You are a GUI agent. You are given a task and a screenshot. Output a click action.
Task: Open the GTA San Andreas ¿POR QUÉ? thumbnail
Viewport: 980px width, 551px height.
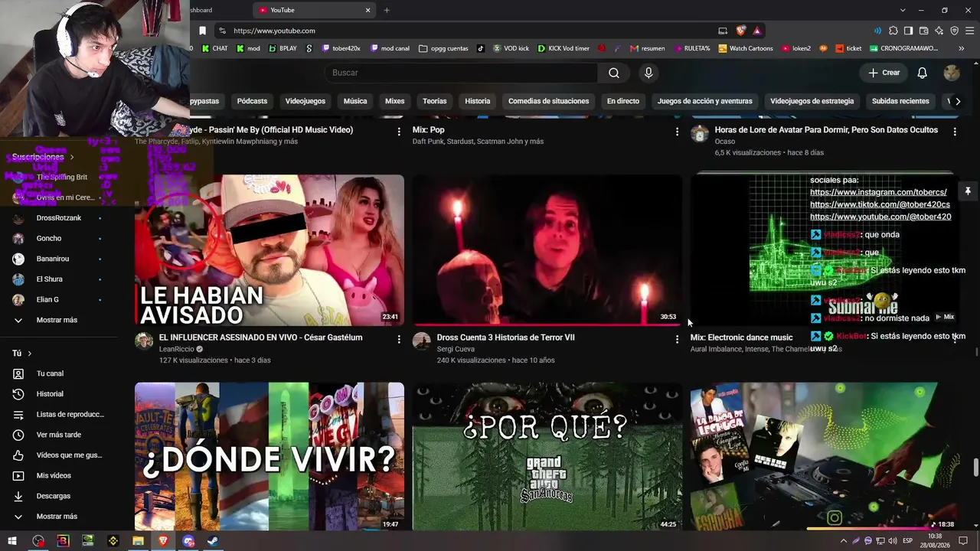click(547, 457)
